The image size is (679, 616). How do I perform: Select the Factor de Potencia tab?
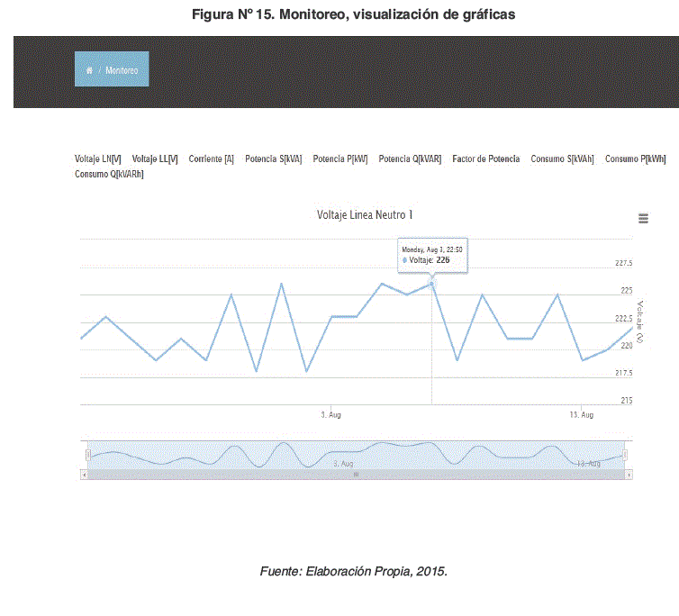(x=485, y=159)
